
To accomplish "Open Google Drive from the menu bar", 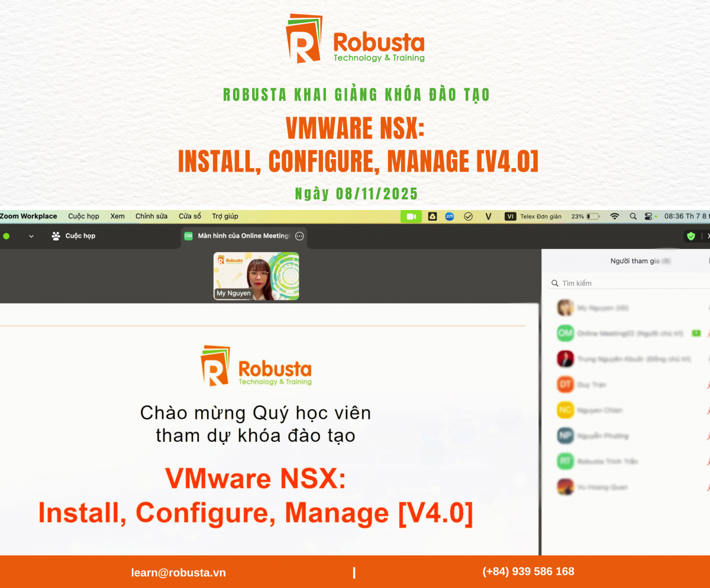I will tap(431, 217).
